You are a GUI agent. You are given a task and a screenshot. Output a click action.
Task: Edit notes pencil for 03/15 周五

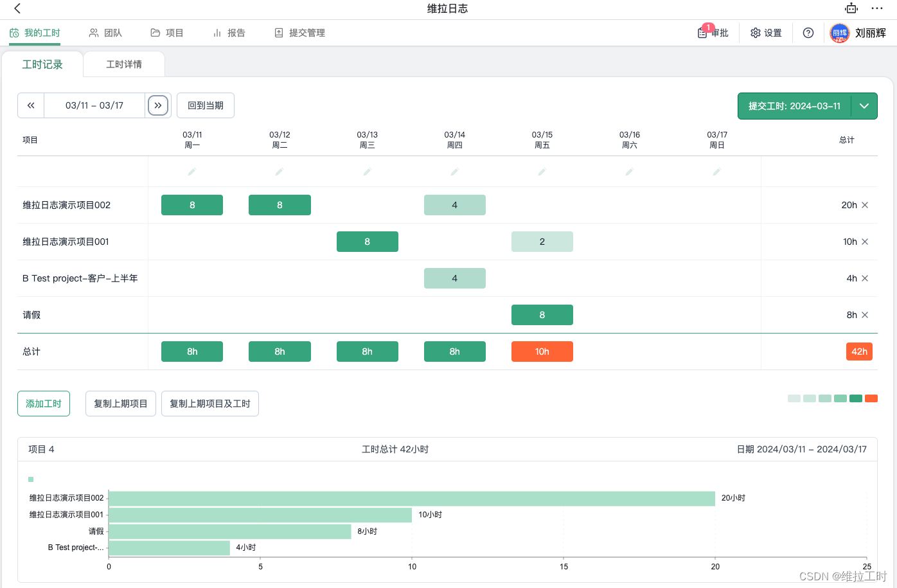pos(542,172)
